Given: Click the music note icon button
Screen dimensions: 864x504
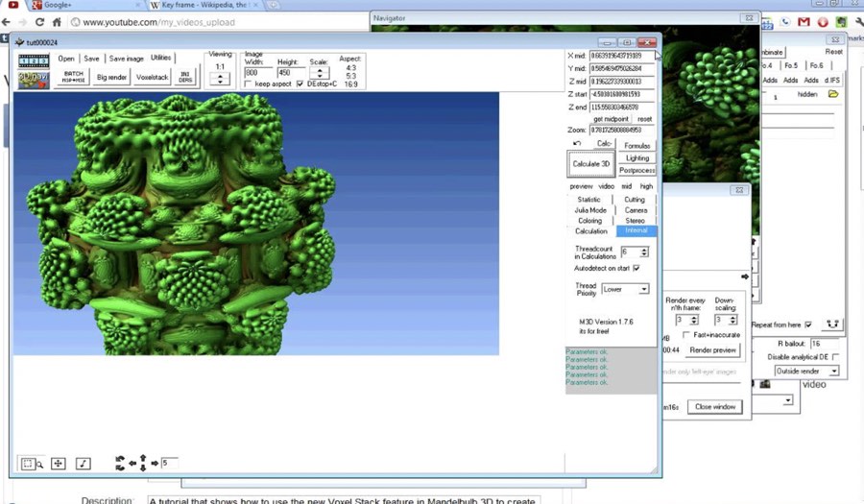Looking at the screenshot, I should [84, 464].
